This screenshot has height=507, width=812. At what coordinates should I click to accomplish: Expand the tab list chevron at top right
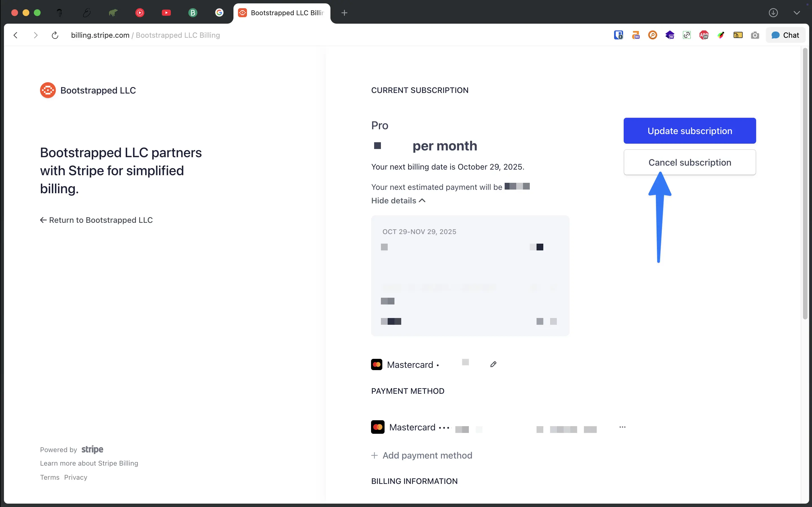pos(796,13)
